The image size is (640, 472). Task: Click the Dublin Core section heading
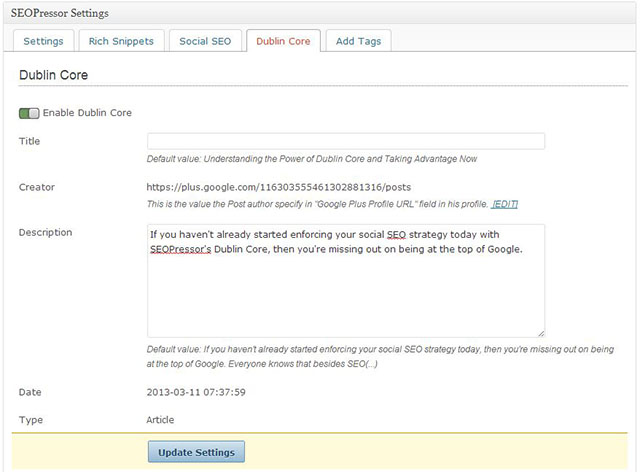[53, 75]
